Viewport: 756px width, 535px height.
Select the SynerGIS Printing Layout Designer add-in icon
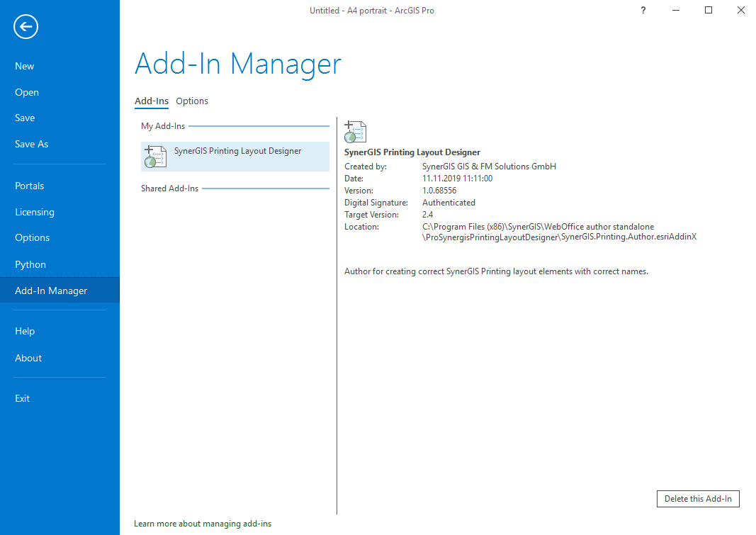(155, 156)
